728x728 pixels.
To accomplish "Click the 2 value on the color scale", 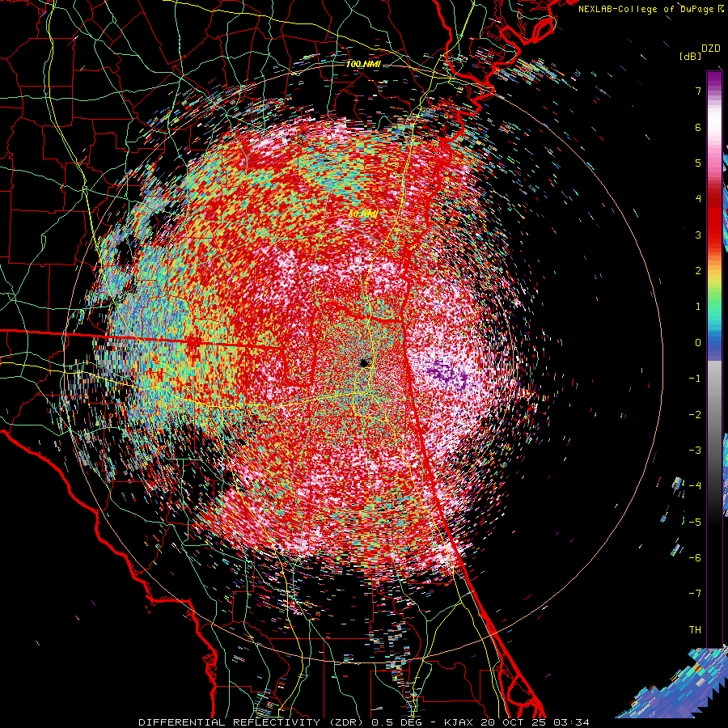I will tap(698, 271).
